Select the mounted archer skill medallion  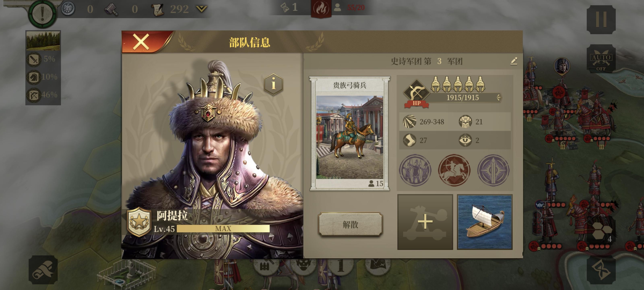454,170
